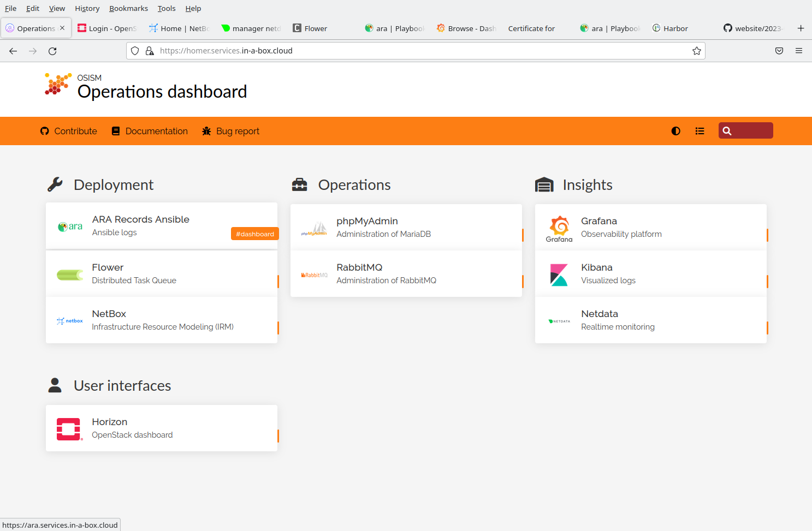Open the NetBox service card
Viewport: 812px width, 531px height.
[x=162, y=320]
